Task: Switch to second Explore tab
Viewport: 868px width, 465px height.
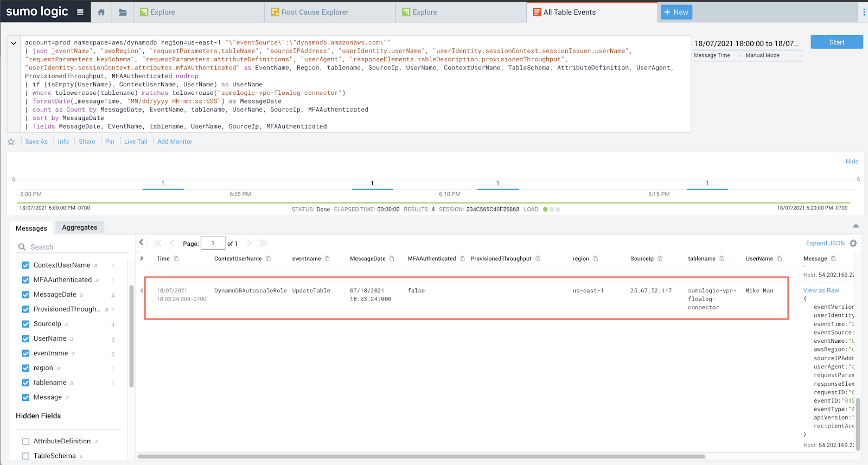Action: click(x=461, y=12)
